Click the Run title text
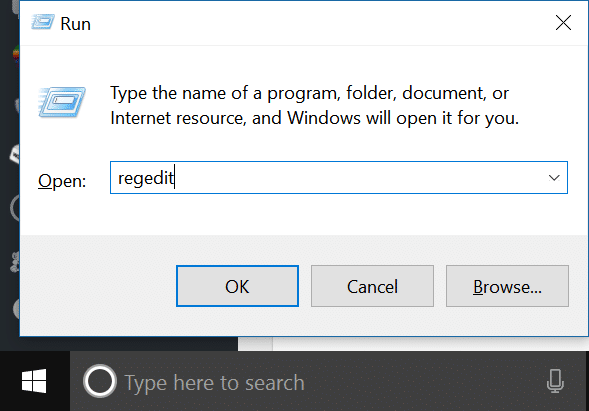 tap(76, 24)
